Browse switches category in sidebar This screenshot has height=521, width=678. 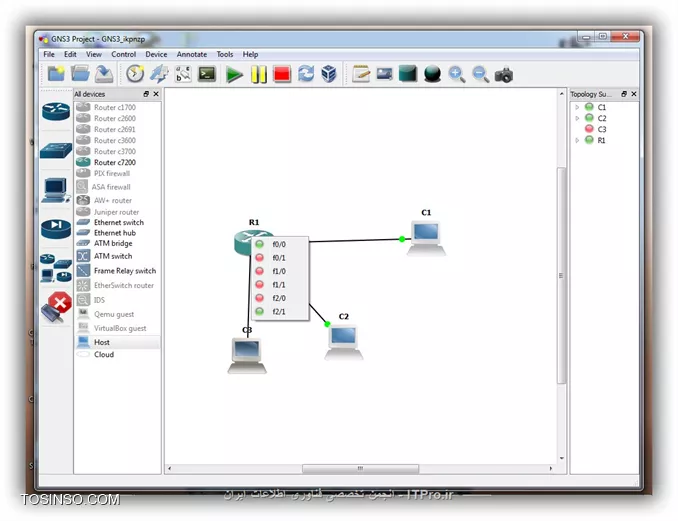(56, 150)
